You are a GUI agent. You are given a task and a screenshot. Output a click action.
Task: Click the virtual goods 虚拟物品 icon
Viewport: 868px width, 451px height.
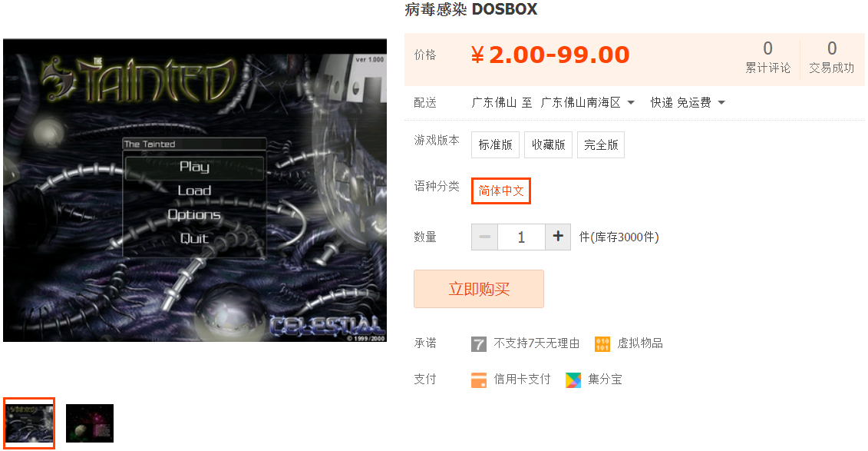click(602, 344)
